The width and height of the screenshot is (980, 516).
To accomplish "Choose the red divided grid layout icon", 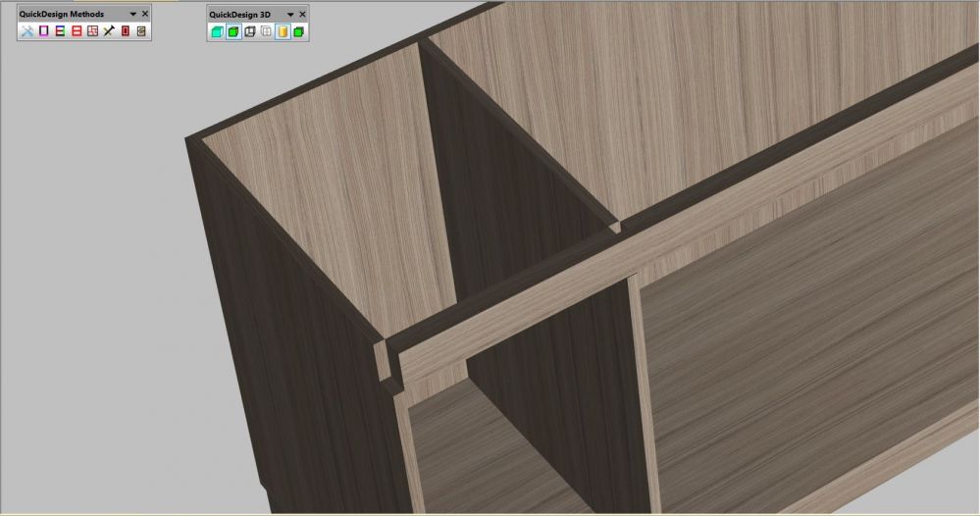I will pos(92,30).
